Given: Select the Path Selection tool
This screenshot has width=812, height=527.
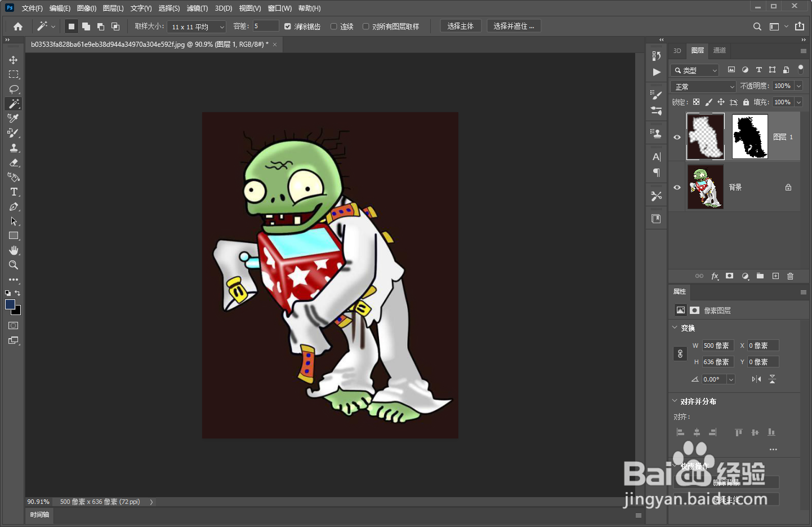Looking at the screenshot, I should (14, 221).
